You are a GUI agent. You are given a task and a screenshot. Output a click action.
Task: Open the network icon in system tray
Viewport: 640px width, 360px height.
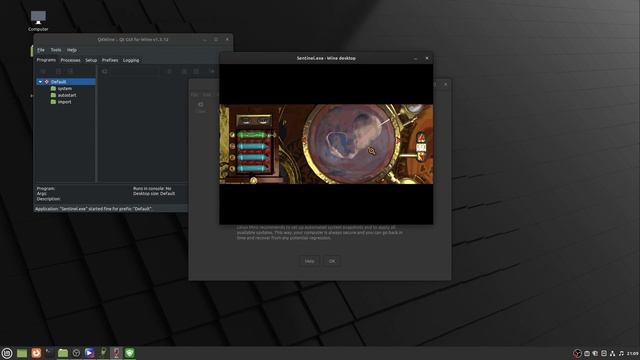click(x=612, y=353)
